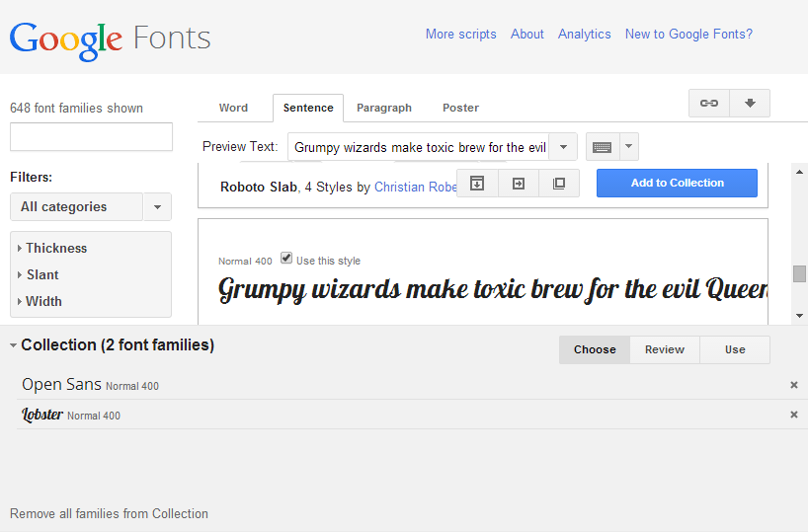Click the font search input field
This screenshot has height=532, width=808.
pyautogui.click(x=91, y=136)
